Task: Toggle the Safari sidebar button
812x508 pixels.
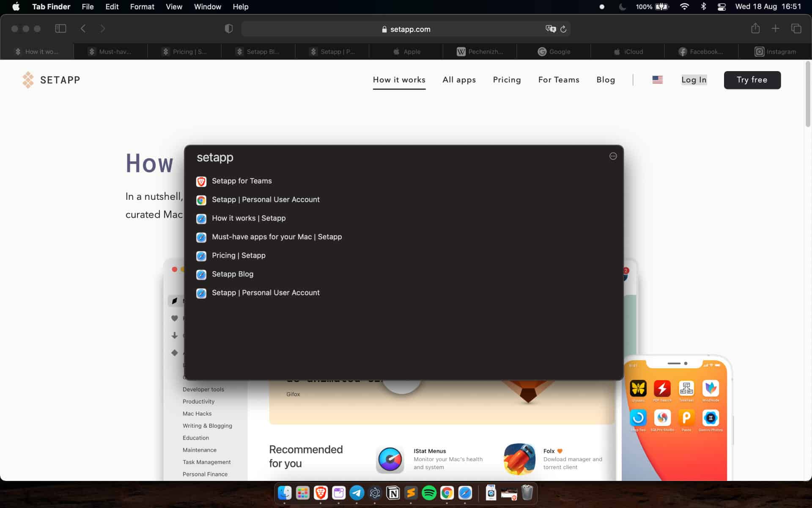Action: coord(60,28)
